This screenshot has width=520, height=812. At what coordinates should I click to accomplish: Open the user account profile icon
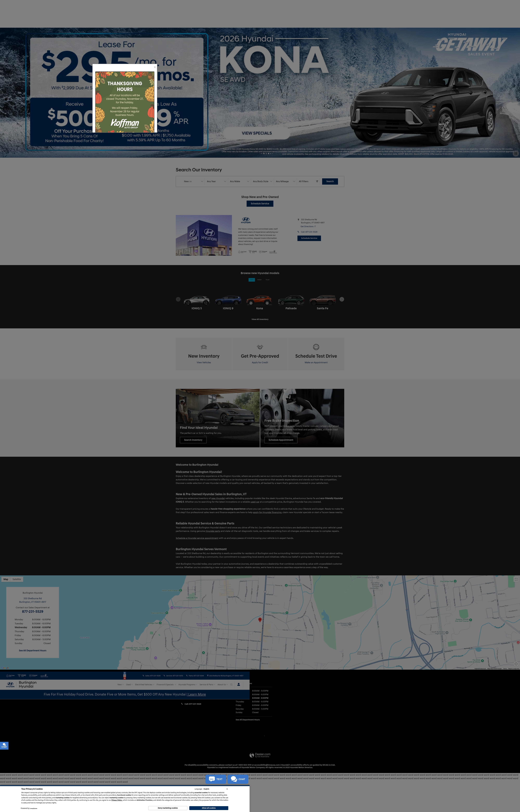click(239, 684)
